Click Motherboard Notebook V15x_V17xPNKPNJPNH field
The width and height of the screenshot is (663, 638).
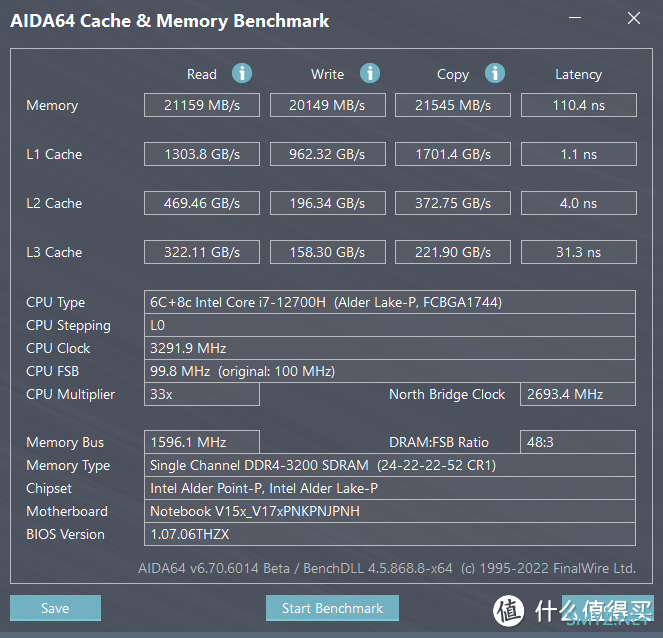coord(390,511)
